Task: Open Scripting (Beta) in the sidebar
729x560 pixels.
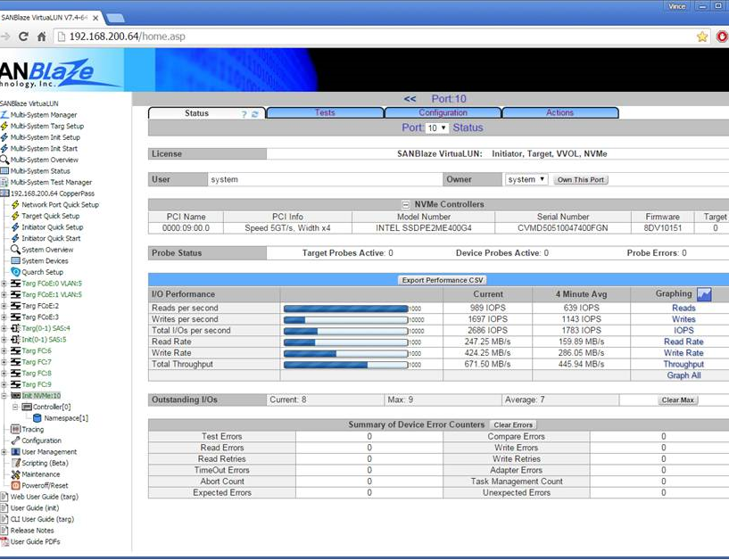Action: pyautogui.click(x=45, y=463)
